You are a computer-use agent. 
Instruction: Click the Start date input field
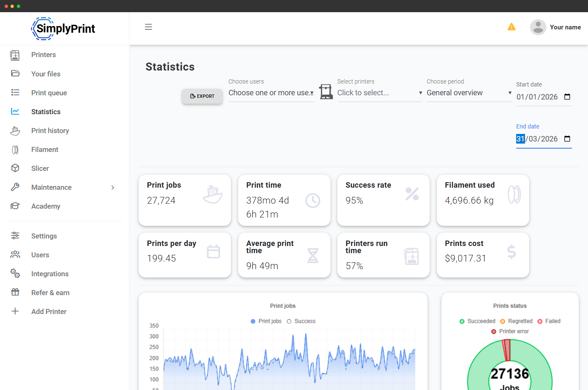[x=544, y=97]
